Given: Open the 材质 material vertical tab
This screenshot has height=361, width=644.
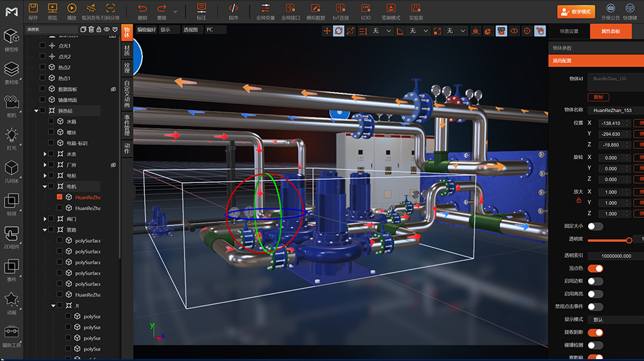Looking at the screenshot, I should (x=127, y=51).
